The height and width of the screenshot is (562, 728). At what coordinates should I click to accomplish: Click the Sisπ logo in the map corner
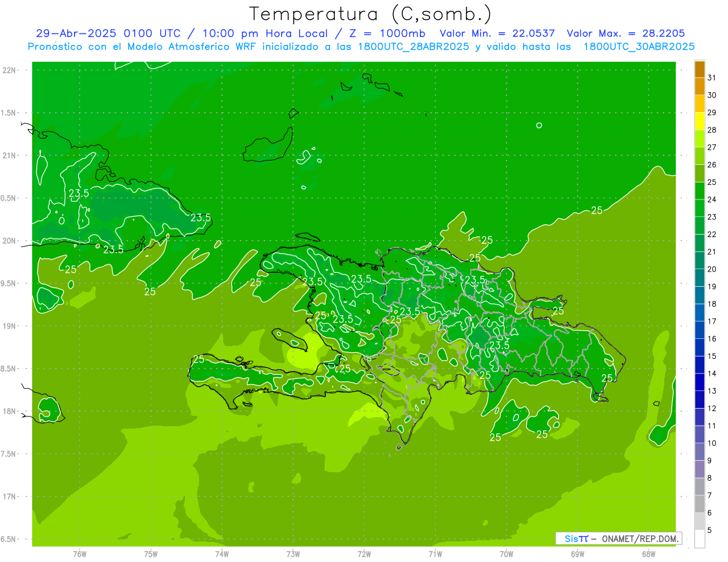(x=576, y=538)
